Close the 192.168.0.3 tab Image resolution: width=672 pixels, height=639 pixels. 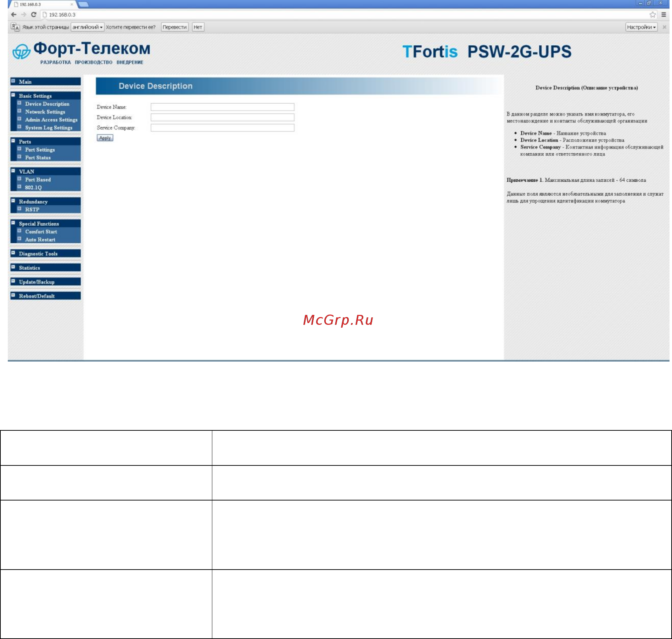72,4
